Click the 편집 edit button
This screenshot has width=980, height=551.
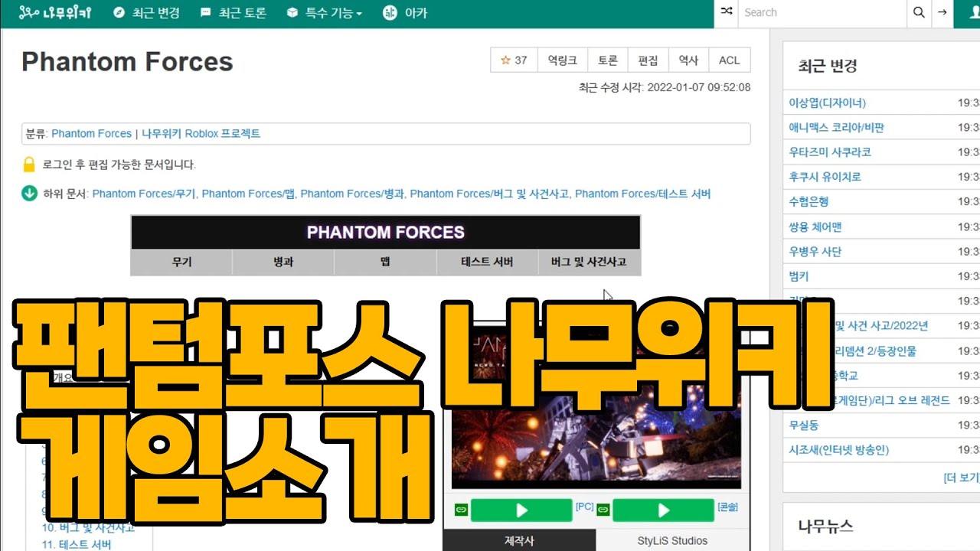click(x=648, y=60)
